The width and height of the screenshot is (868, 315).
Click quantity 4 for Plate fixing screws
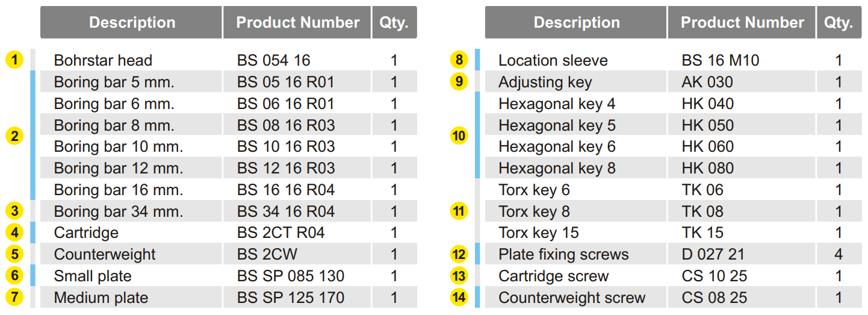839,254
